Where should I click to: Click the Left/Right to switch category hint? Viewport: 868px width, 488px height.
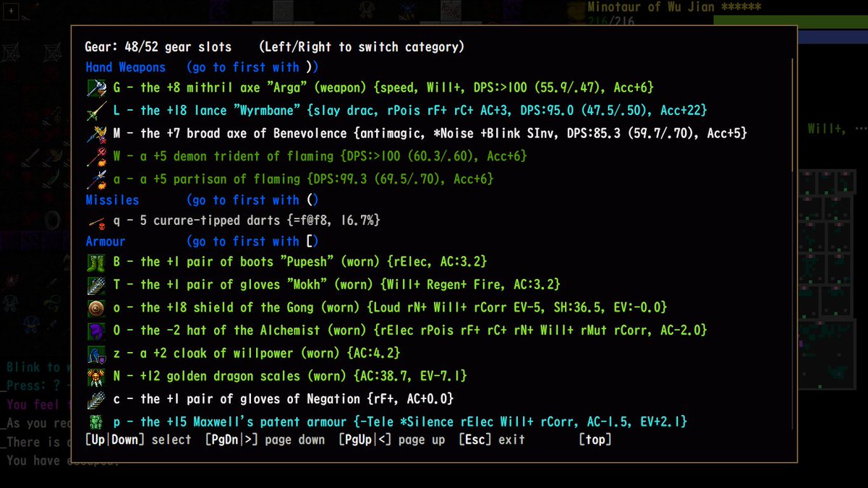click(x=362, y=48)
